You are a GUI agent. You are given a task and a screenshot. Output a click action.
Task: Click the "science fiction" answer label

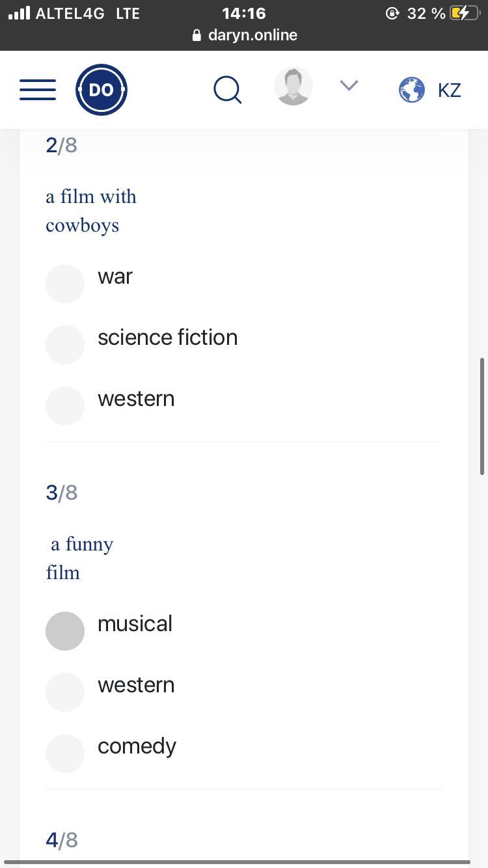[x=167, y=338]
